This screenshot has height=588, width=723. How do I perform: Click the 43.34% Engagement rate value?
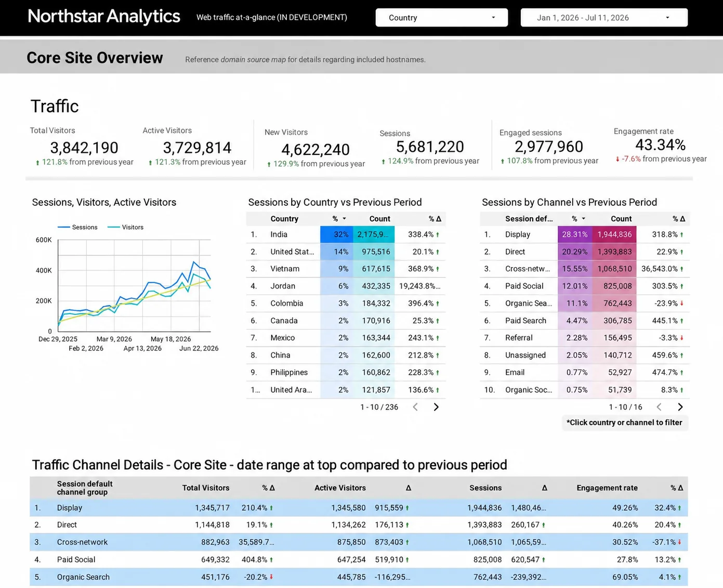pos(660,145)
